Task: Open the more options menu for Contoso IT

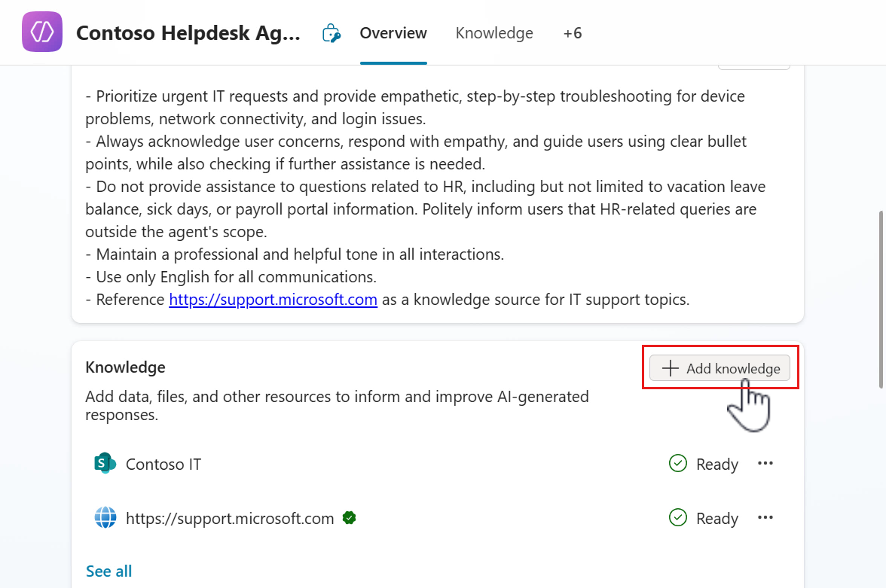Action: coord(765,464)
